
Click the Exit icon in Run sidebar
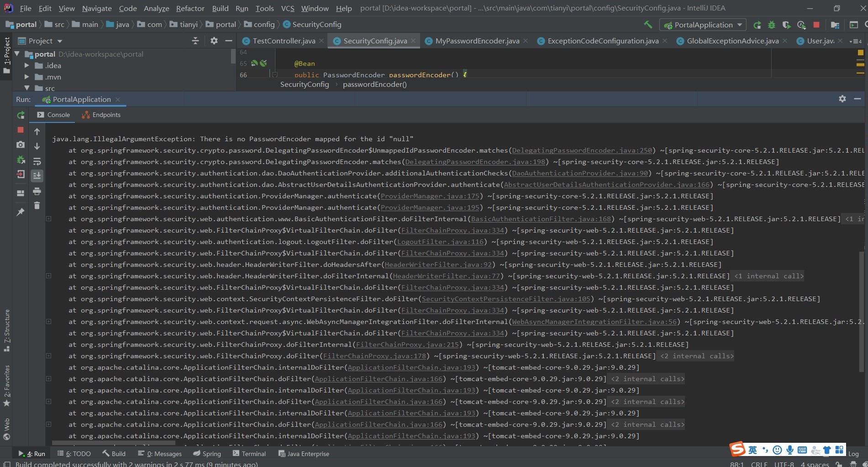21,175
